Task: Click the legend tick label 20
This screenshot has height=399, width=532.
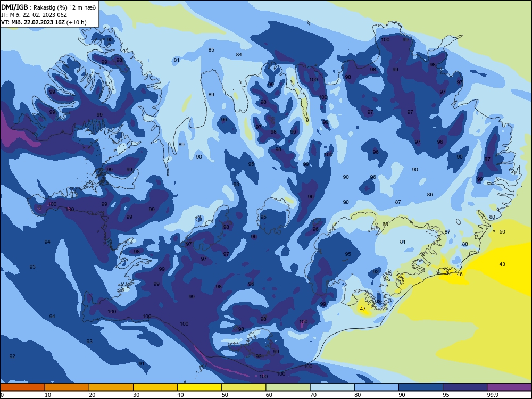Action: [92, 395]
